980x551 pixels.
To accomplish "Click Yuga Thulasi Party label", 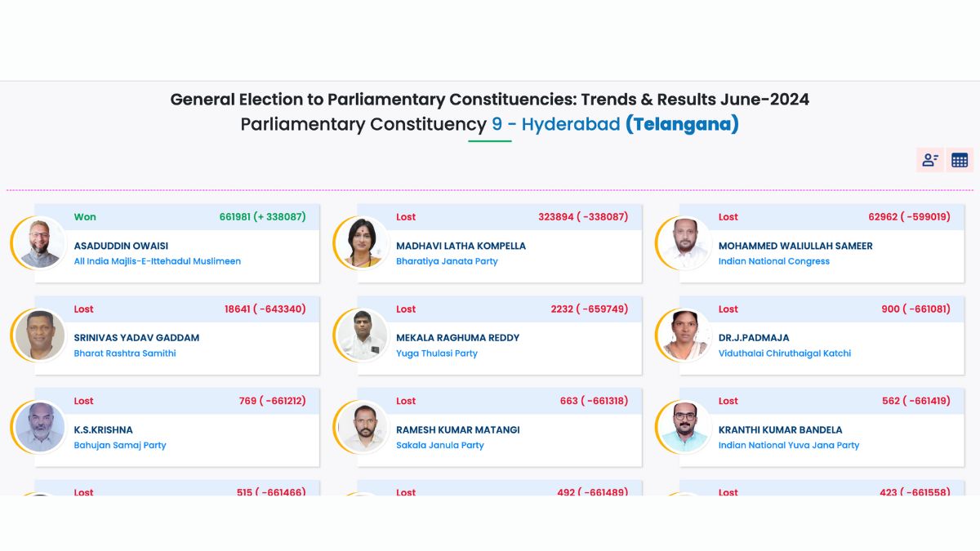I will click(x=436, y=353).
